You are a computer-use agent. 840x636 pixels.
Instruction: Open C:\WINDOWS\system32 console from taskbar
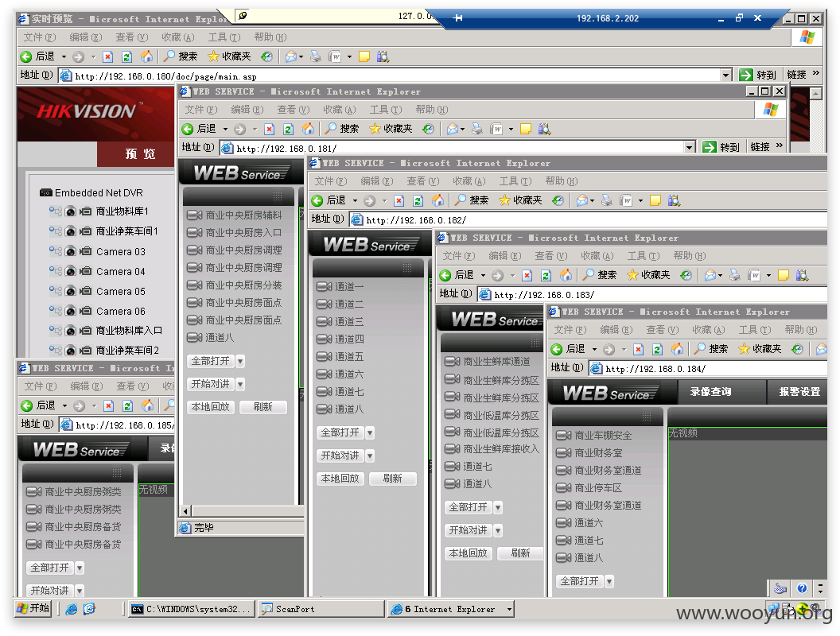pyautogui.click(x=192, y=609)
